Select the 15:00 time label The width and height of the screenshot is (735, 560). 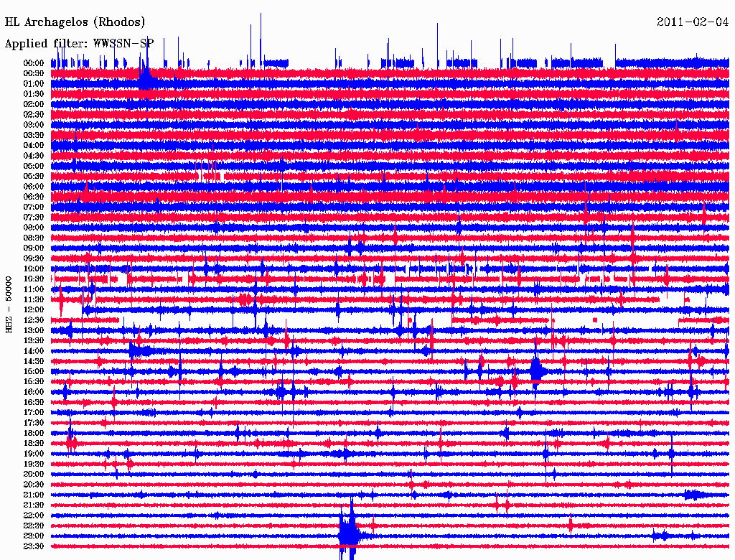(34, 371)
